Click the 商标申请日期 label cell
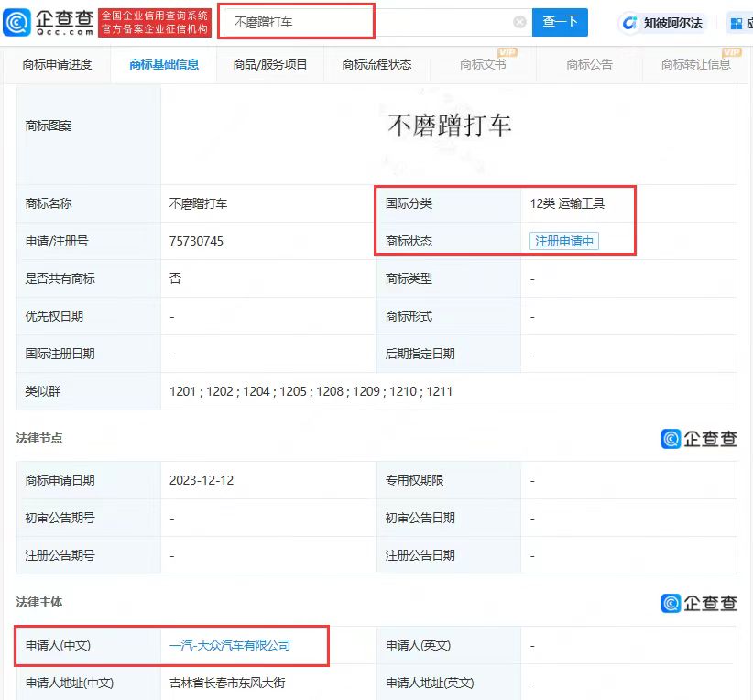This screenshot has width=753, height=700. (88, 480)
